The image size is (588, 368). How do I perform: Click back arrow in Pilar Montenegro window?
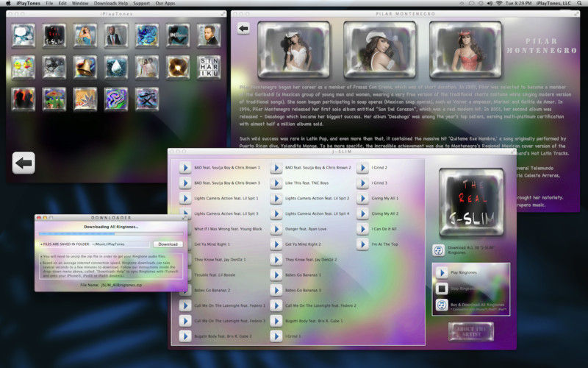tap(243, 28)
